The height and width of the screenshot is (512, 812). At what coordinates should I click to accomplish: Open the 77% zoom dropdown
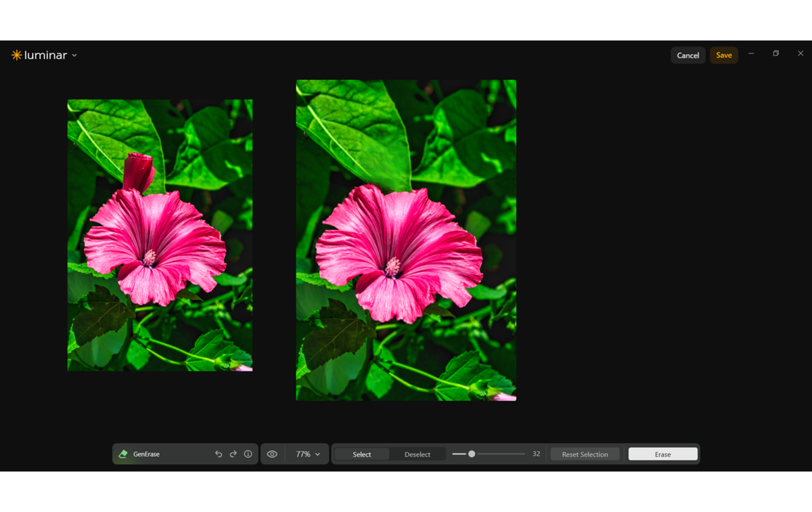pyautogui.click(x=308, y=454)
